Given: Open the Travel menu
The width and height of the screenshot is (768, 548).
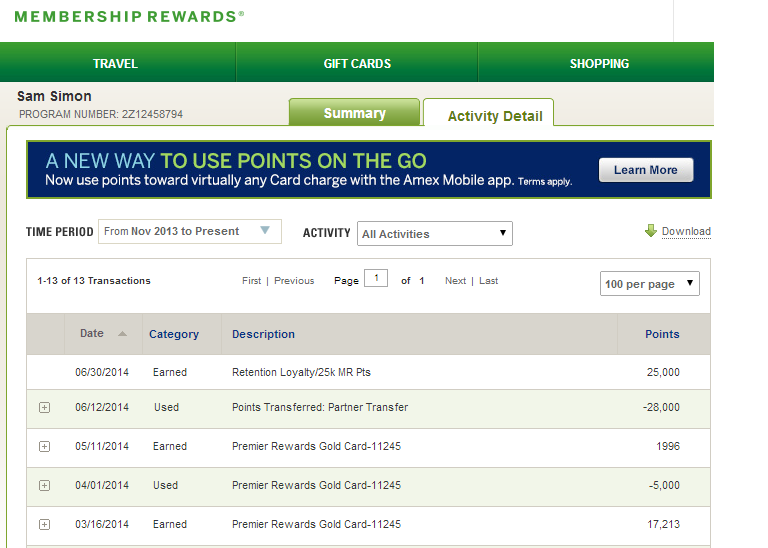Looking at the screenshot, I should click(x=116, y=64).
